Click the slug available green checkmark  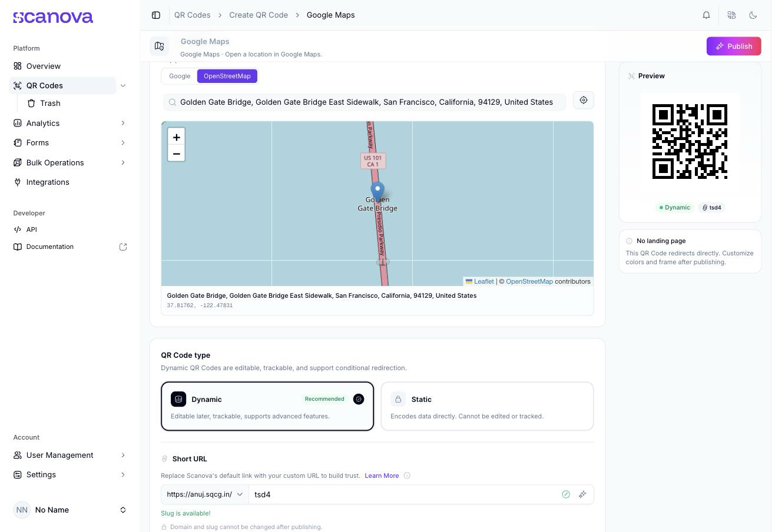click(566, 494)
